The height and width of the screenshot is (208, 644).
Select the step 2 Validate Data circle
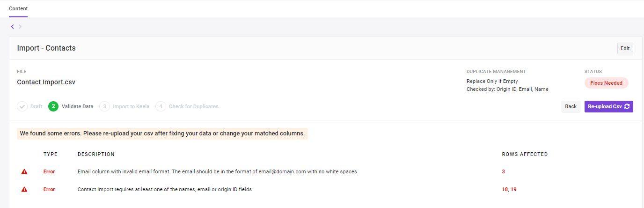tap(53, 106)
